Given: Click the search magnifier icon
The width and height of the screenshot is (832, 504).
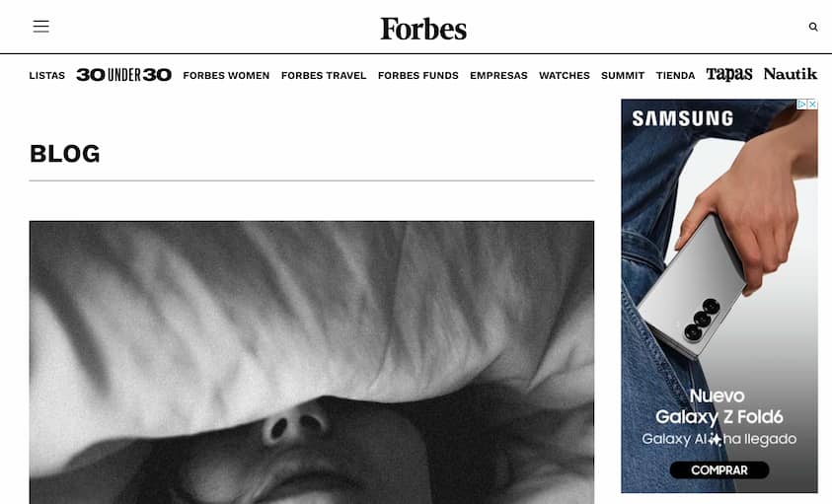Looking at the screenshot, I should coord(813,27).
